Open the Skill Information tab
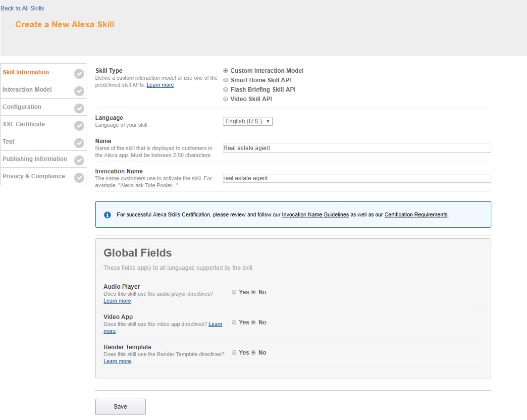The width and height of the screenshot is (527, 420). pos(44,72)
